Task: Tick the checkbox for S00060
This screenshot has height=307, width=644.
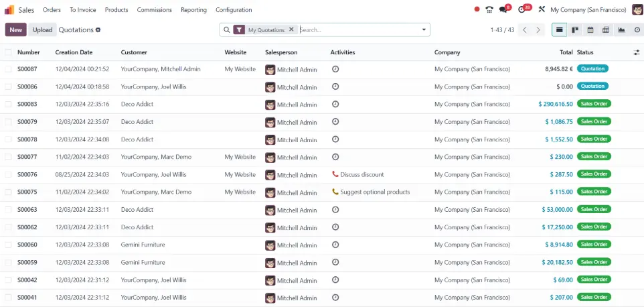Action: (8, 245)
